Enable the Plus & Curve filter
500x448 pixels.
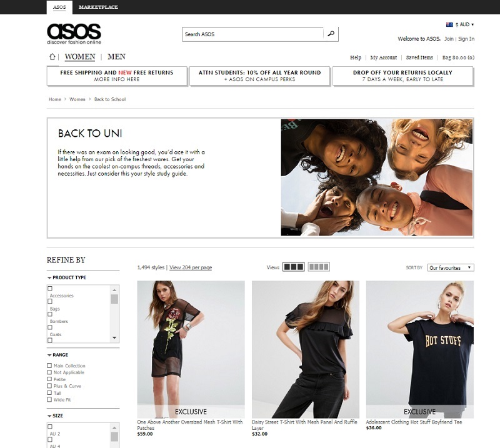49,386
